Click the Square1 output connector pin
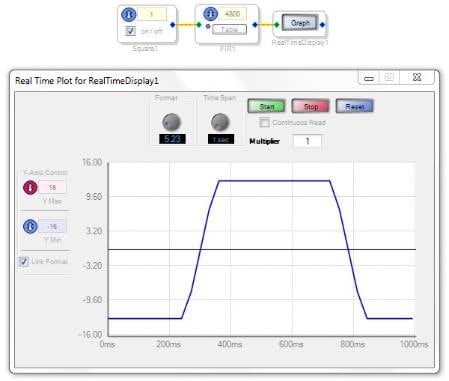449x381 pixels. coord(172,25)
